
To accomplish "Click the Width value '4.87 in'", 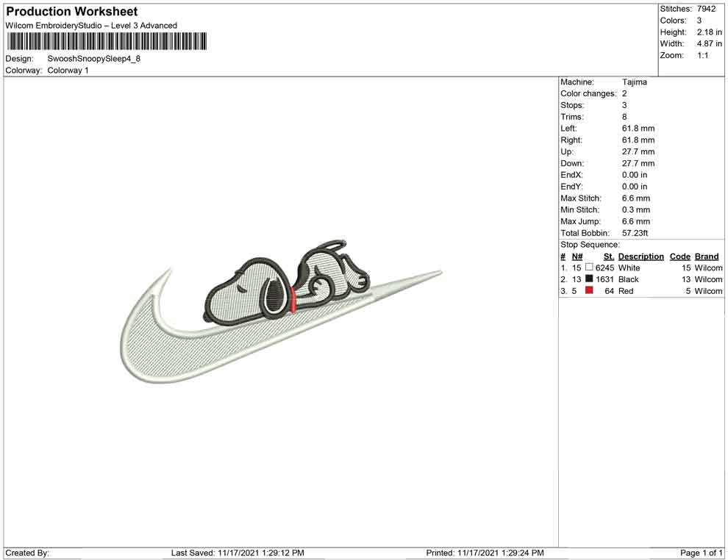I will [710, 43].
